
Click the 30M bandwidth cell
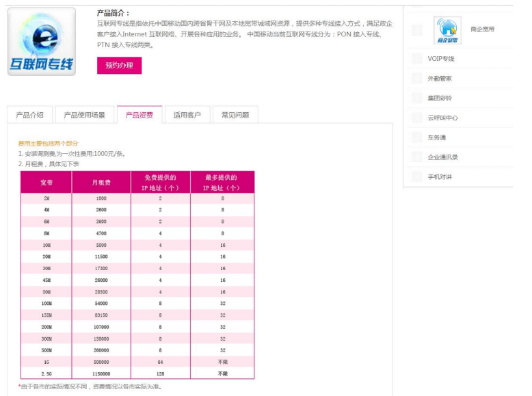click(46, 268)
